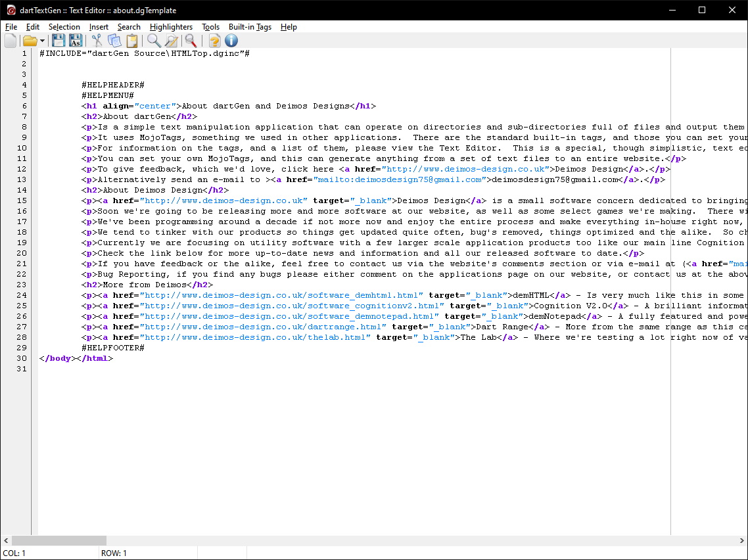
Task: Maximize the dartTextGen window
Action: pos(702,10)
